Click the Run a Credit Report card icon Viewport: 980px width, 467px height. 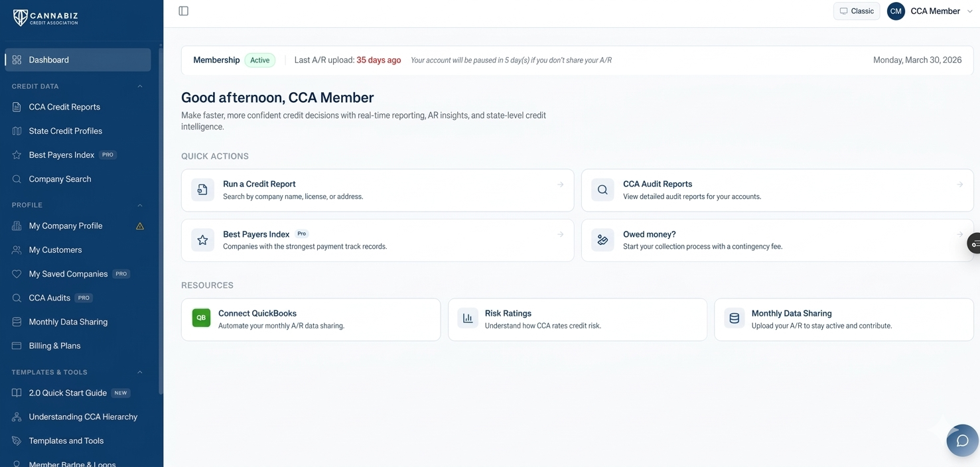[x=203, y=190]
